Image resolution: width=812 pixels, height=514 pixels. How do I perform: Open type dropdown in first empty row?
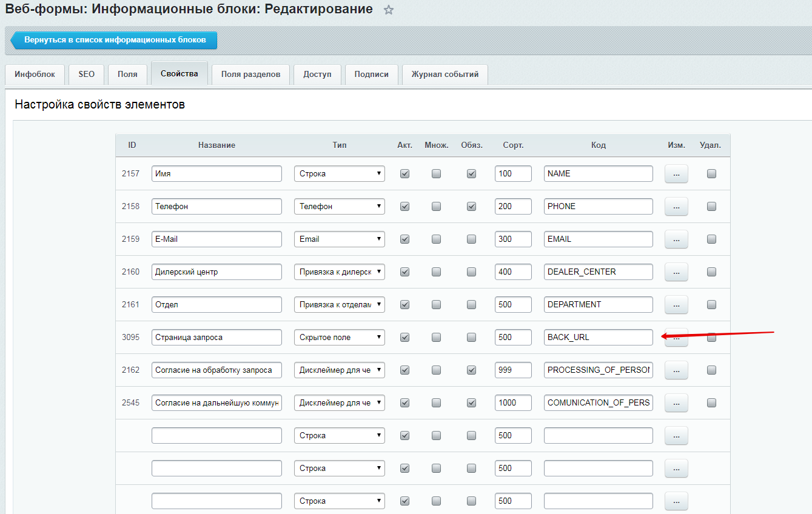click(340, 435)
